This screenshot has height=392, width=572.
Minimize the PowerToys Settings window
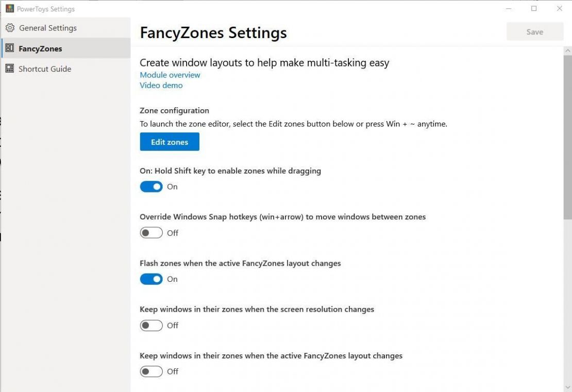click(x=508, y=8)
